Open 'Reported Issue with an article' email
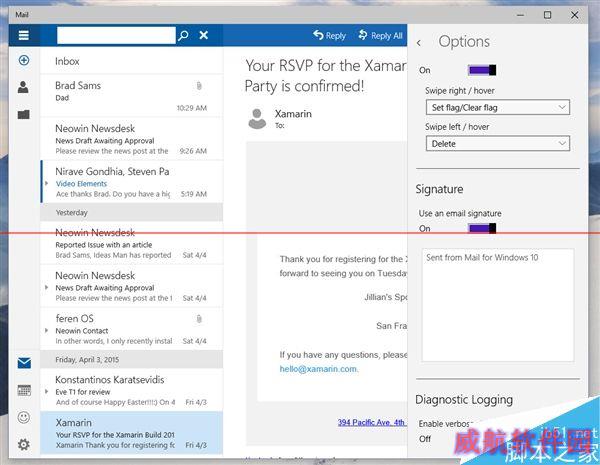This screenshot has width=600, height=465. pos(132,243)
